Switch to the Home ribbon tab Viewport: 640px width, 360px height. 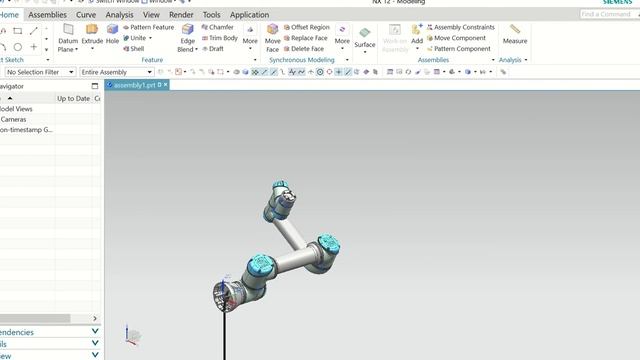(9, 15)
